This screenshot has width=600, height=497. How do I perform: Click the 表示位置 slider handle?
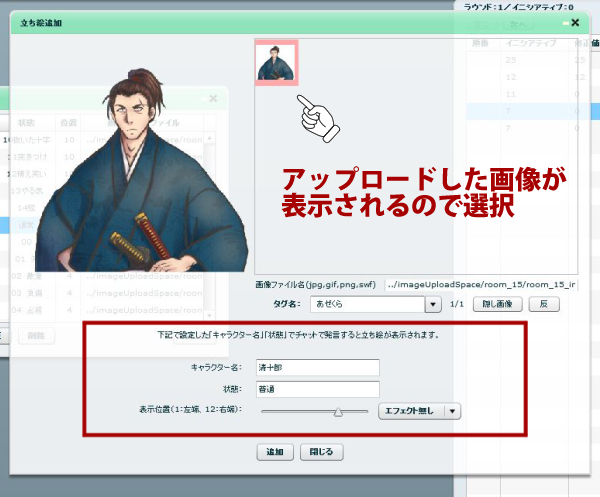click(338, 411)
